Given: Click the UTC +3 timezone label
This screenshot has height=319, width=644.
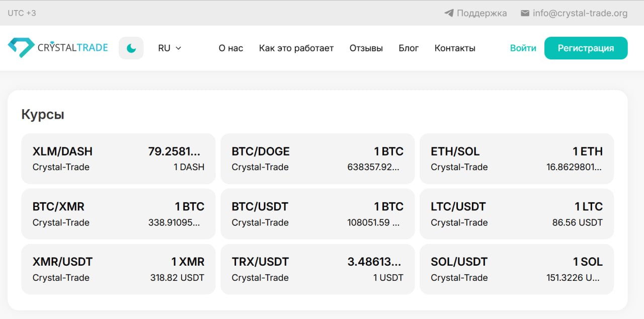Looking at the screenshot, I should tap(22, 13).
